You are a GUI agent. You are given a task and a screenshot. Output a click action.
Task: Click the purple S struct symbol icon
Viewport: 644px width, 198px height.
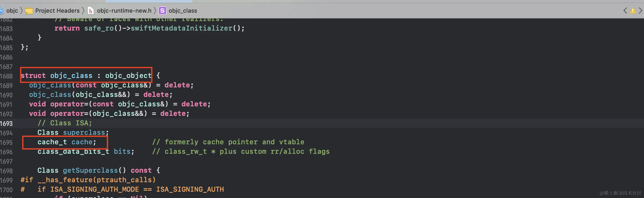(x=162, y=11)
